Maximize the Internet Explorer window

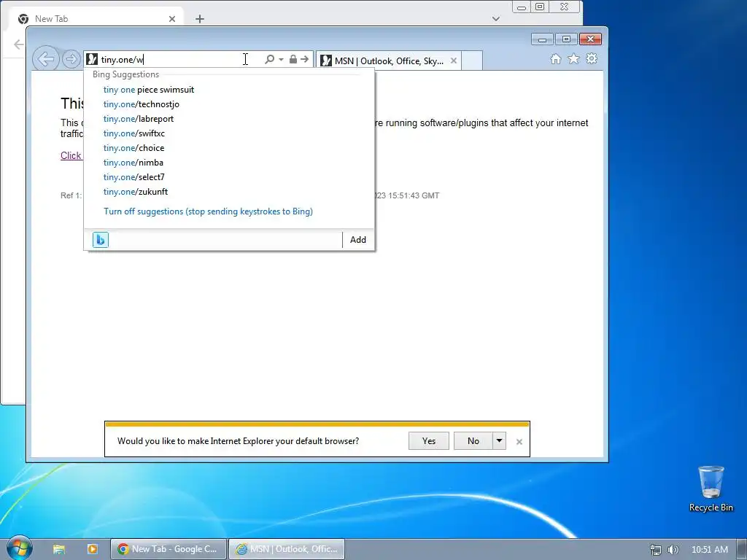pyautogui.click(x=566, y=39)
